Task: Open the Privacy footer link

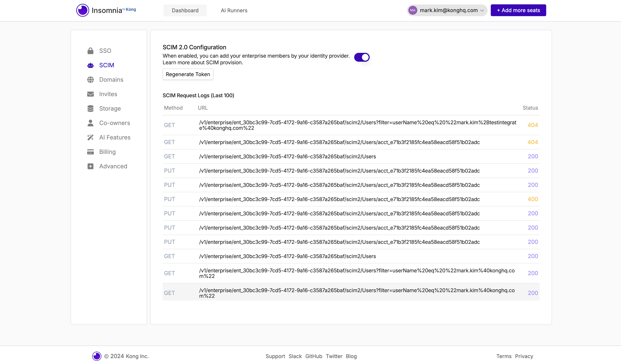Action: tap(524, 356)
